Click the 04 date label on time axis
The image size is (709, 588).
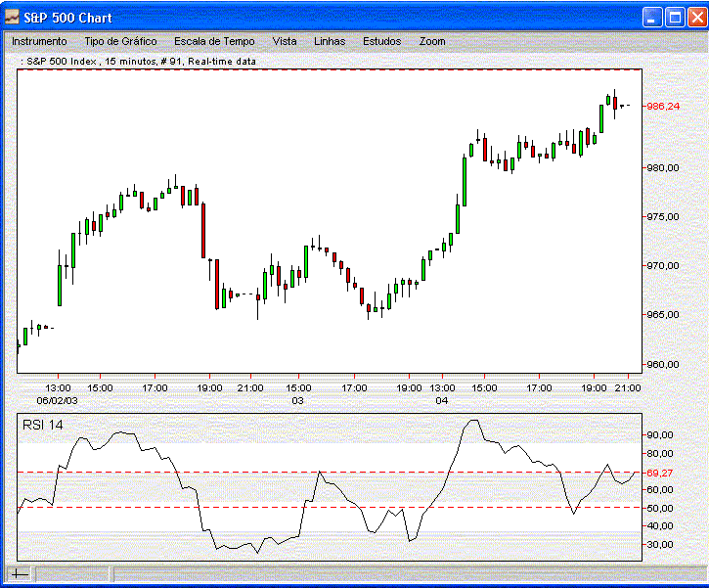442,400
